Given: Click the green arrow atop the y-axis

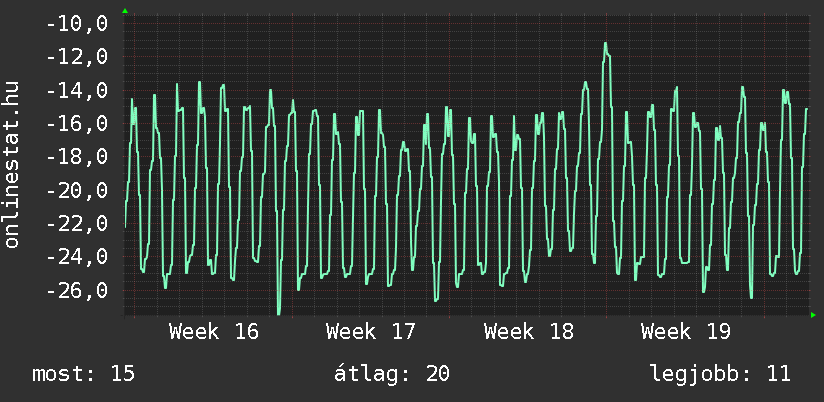Looking at the screenshot, I should (125, 11).
